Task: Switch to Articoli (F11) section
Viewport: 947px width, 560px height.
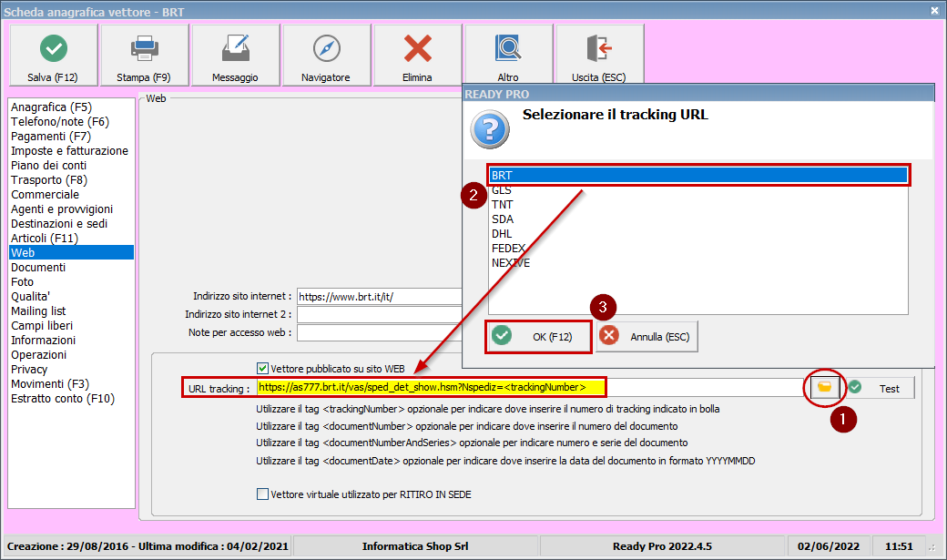Action: (71, 238)
